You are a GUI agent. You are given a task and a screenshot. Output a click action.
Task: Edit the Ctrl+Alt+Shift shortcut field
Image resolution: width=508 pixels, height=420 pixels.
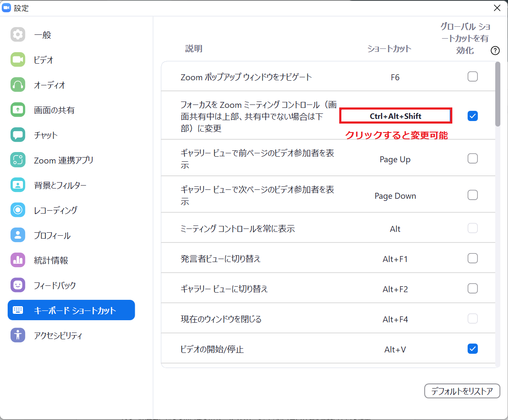pos(395,116)
